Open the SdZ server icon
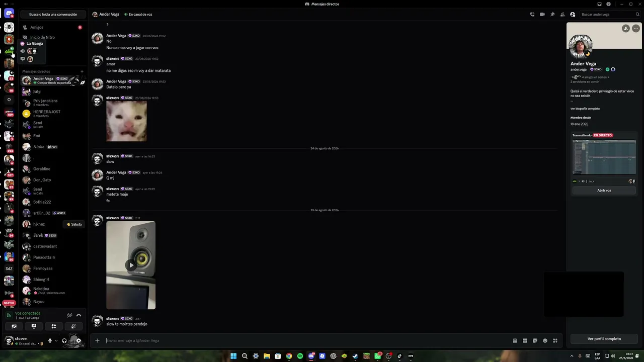The image size is (644, 362). coord(9,268)
